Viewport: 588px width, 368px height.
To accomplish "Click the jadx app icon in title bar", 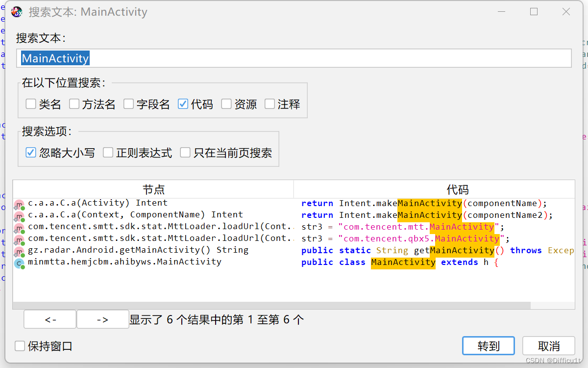I will point(17,12).
